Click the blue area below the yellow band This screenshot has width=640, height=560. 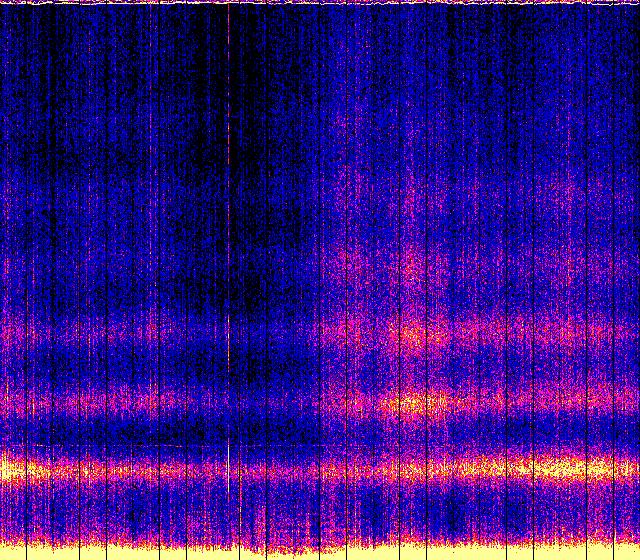click(320, 512)
